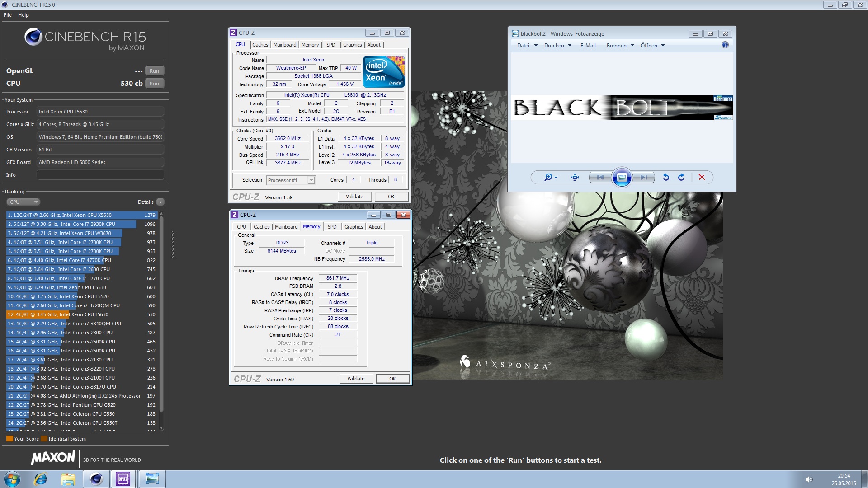Click the Ranking Details arrow button
The height and width of the screenshot is (488, 868).
[160, 202]
